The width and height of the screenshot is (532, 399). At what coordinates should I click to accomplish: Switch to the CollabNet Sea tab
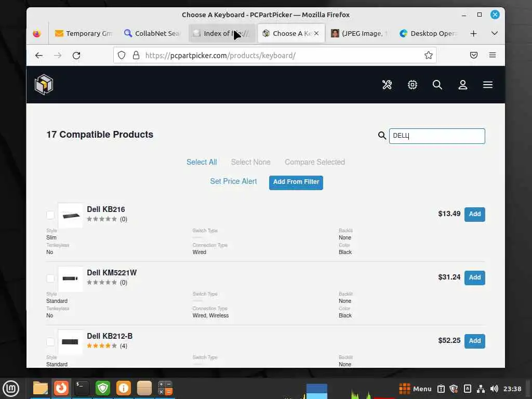152,33
